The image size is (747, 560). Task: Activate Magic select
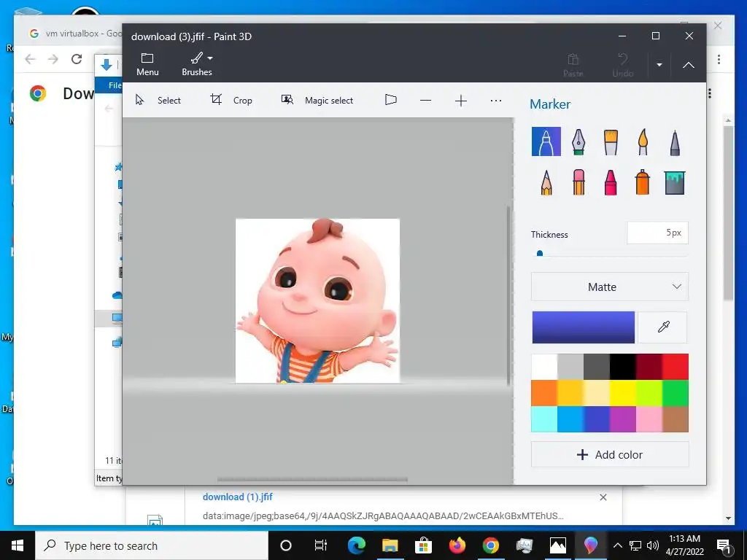pos(317,100)
